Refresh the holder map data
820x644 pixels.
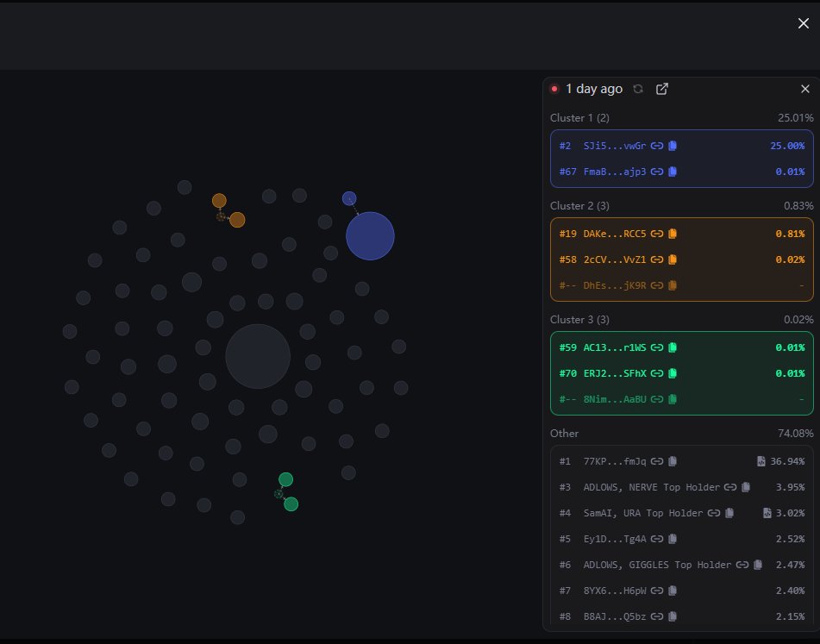638,89
